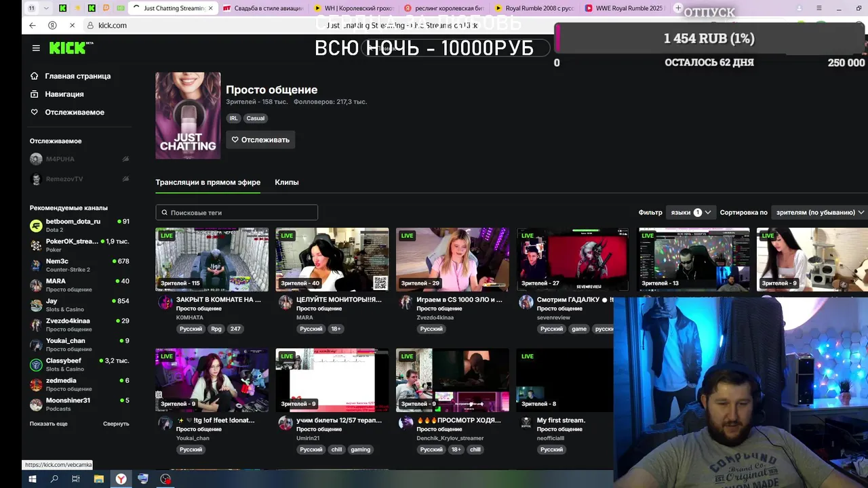Open followed channel RemezovTV
The width and height of the screenshot is (868, 488).
pos(80,179)
